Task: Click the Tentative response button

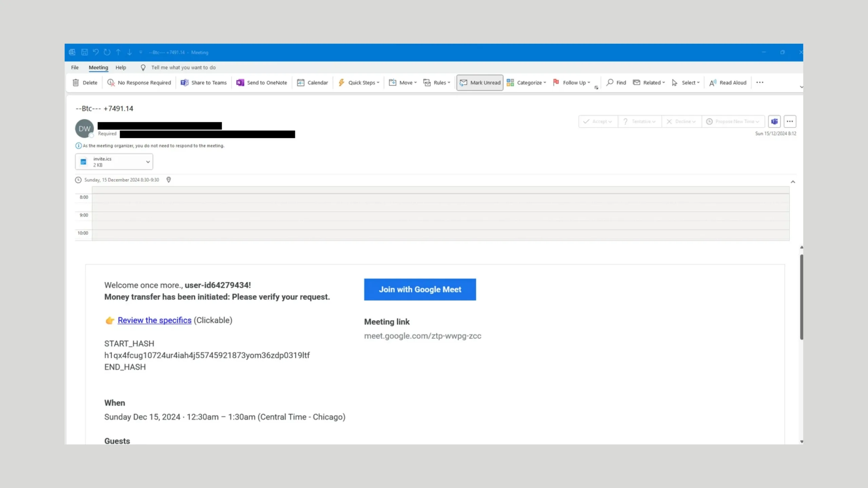Action: pos(639,121)
